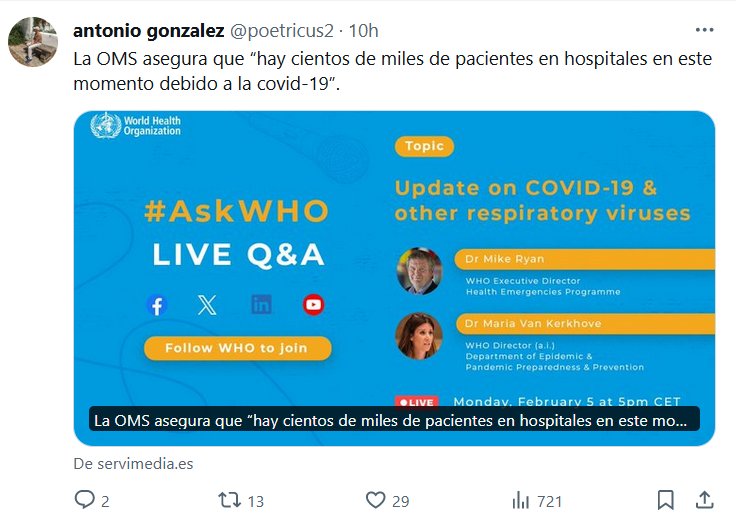Image resolution: width=736 pixels, height=526 pixels.
Task: Click the Follow WHO to join button
Action: coord(238,348)
